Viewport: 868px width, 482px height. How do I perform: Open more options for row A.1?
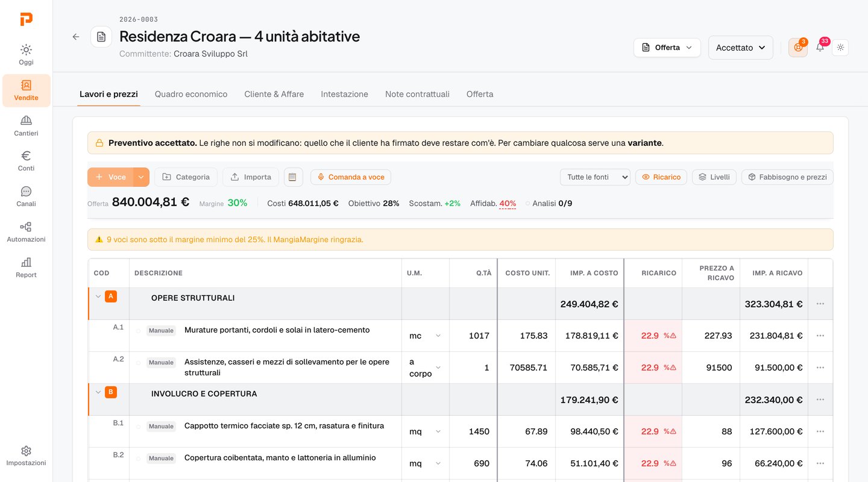[820, 336]
